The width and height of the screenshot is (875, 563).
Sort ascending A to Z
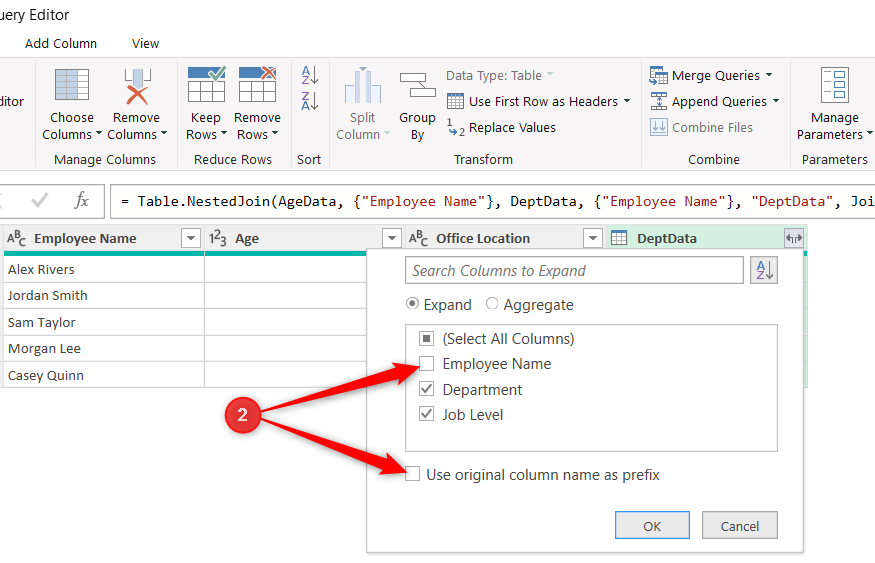310,75
